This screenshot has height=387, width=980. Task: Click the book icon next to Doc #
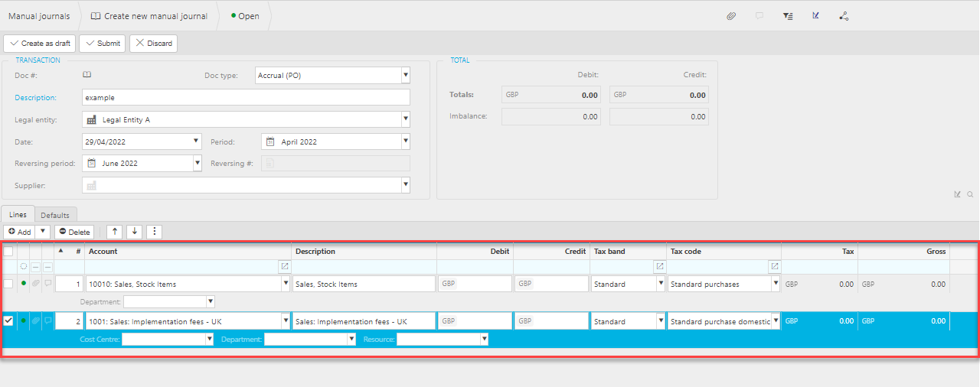pyautogui.click(x=87, y=75)
